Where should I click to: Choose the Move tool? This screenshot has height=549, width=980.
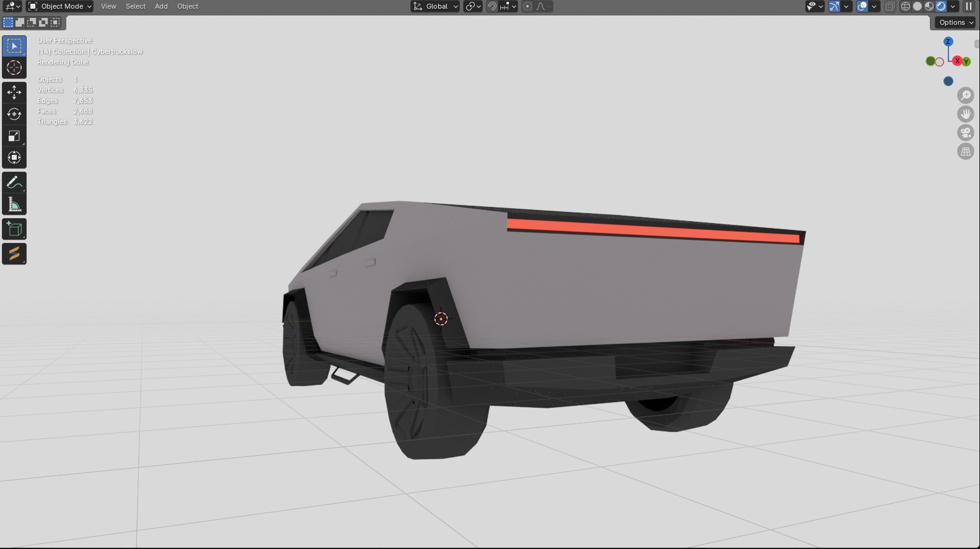click(x=14, y=92)
